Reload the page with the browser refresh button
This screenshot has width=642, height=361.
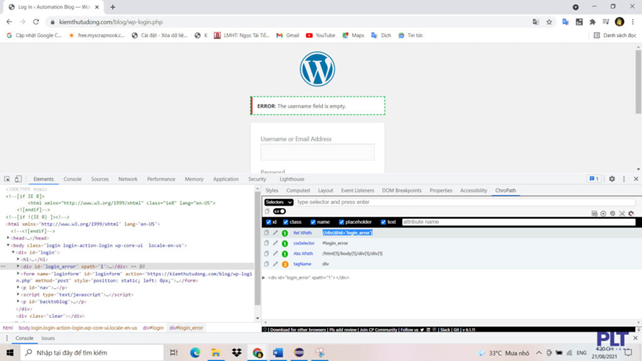point(36,22)
